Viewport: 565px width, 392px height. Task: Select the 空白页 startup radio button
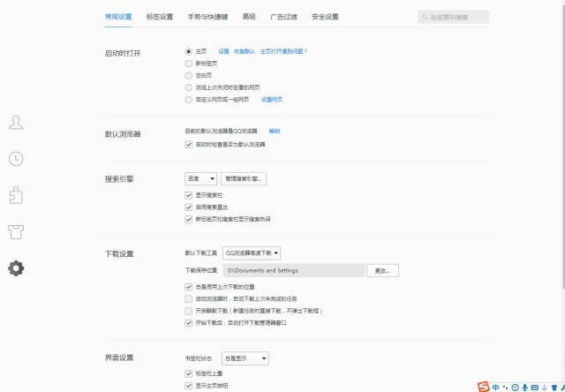coord(188,75)
